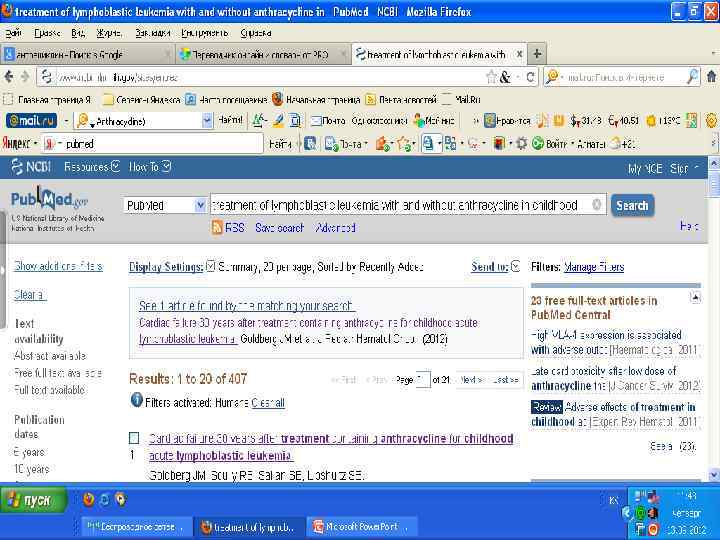Open the Пуск start menu
This screenshot has height=540, width=720.
[x=34, y=500]
